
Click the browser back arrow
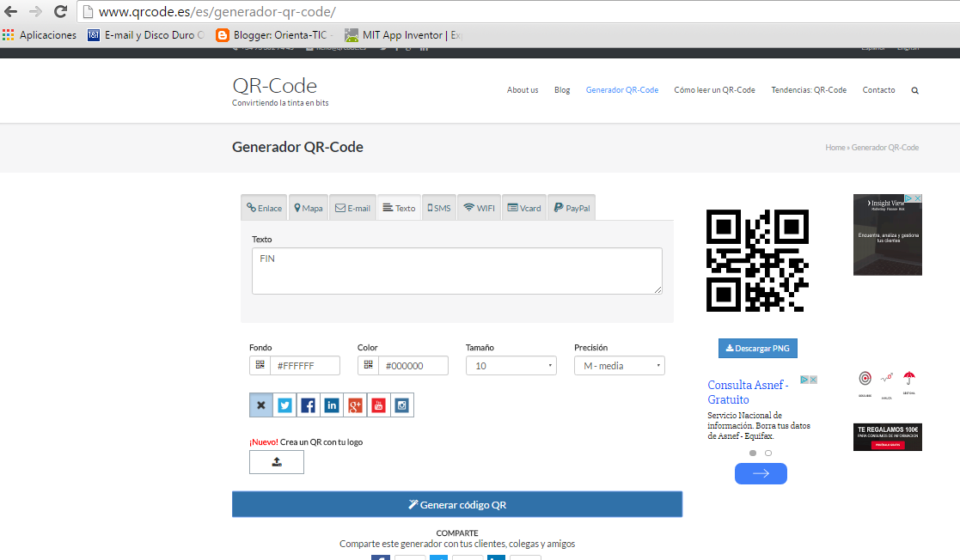coord(10,12)
